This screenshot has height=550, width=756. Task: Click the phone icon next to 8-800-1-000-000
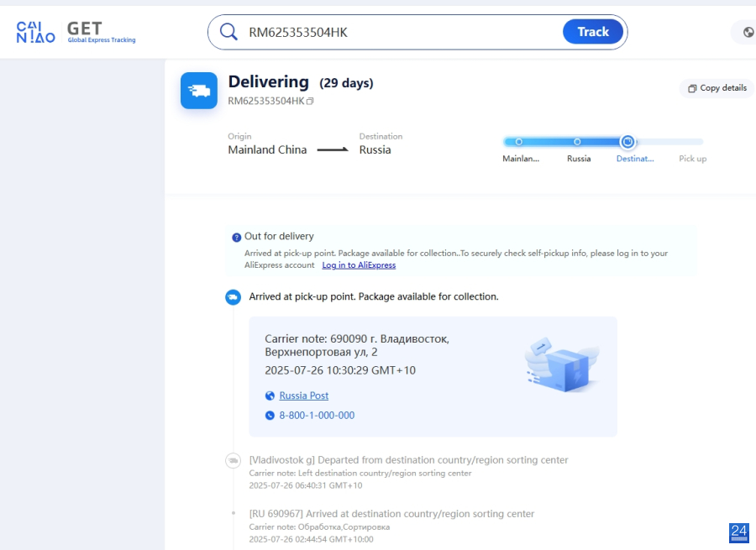270,416
